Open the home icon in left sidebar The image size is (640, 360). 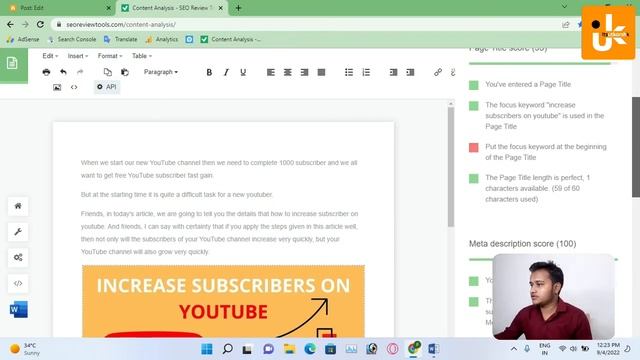(x=18, y=206)
